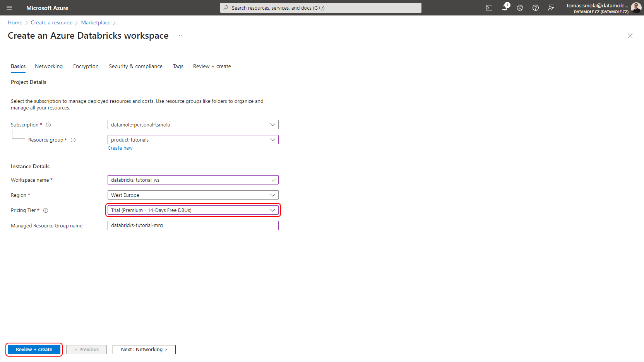This screenshot has height=362, width=644.
Task: Open the feedback icon in header
Action: pyautogui.click(x=551, y=8)
